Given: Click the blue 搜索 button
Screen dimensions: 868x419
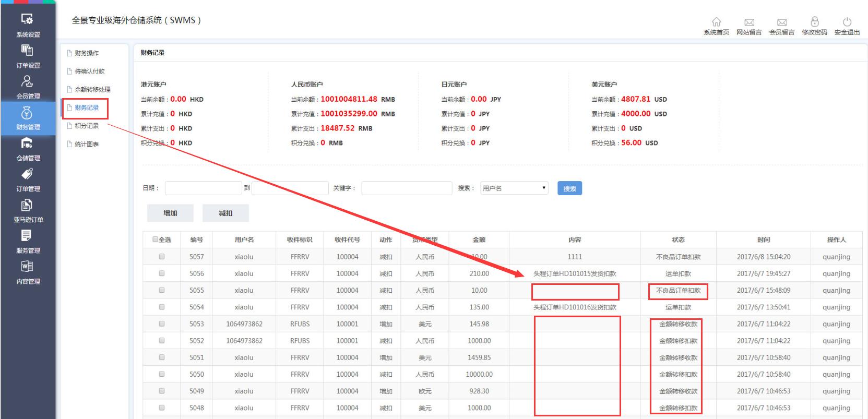Looking at the screenshot, I should [569, 188].
